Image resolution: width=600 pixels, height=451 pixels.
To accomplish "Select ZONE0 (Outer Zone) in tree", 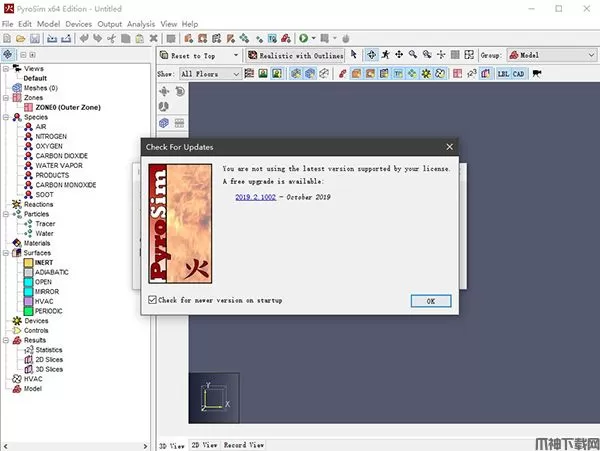I will [68, 107].
